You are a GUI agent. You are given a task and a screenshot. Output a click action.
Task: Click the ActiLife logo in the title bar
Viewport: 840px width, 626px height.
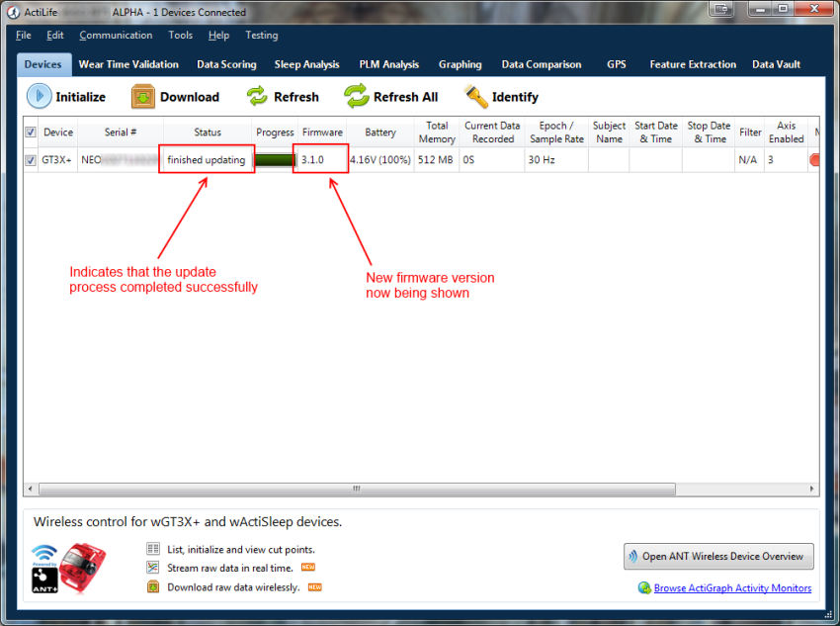coord(12,12)
